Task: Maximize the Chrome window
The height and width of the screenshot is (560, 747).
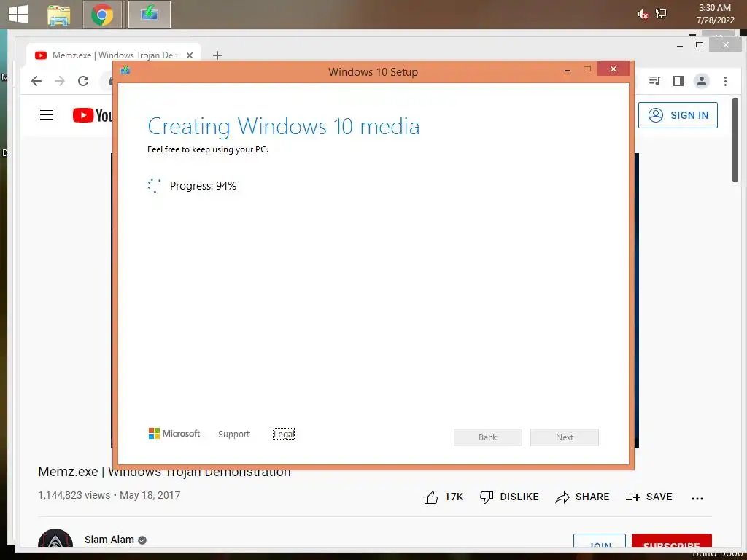Action: coord(700,44)
